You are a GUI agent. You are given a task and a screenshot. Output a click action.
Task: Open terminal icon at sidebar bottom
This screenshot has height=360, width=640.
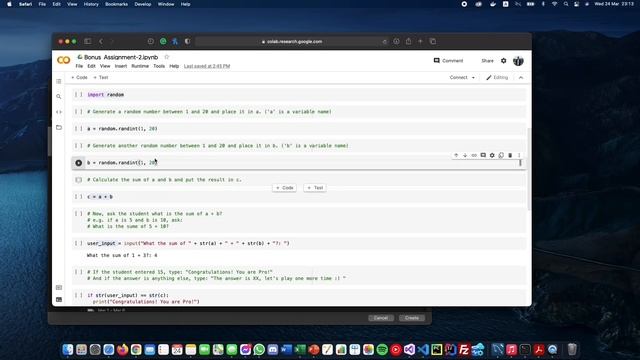point(59,300)
